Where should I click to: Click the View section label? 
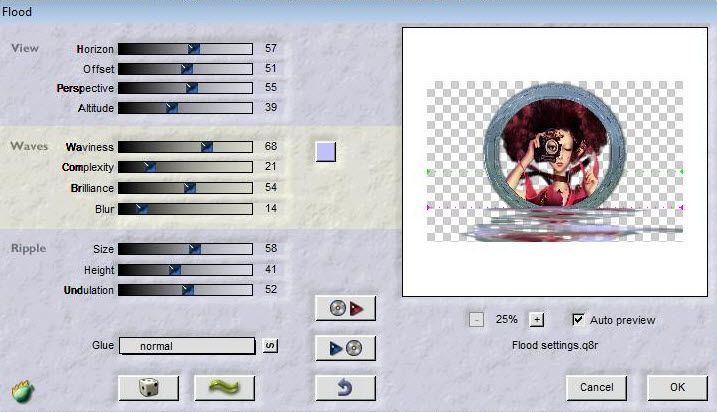25,48
